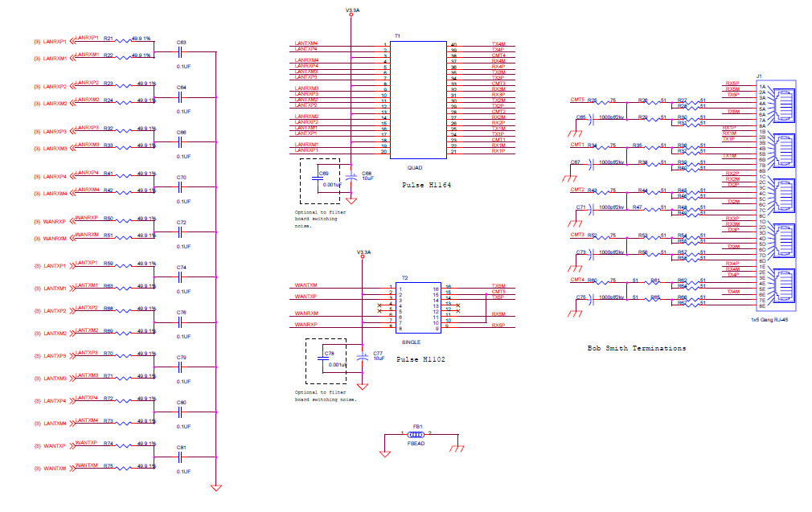
Task: Select the CMT5 net label near R25
Action: point(576,100)
